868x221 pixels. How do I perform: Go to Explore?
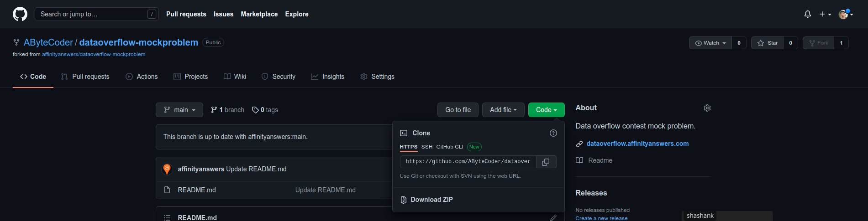(297, 14)
